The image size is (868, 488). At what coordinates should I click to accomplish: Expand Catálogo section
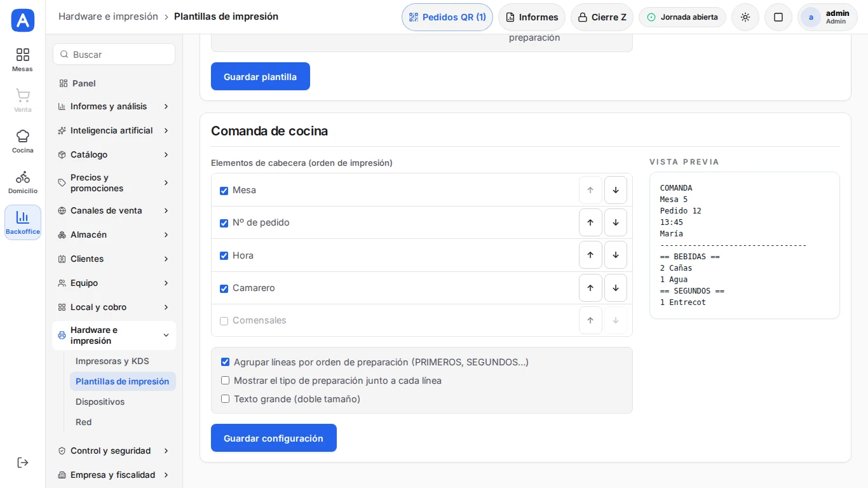click(x=114, y=154)
